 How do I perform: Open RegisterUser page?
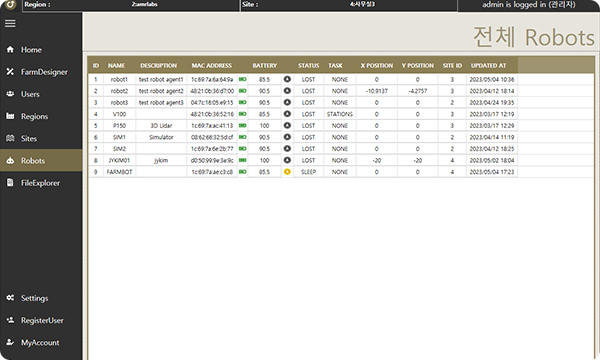click(x=41, y=320)
